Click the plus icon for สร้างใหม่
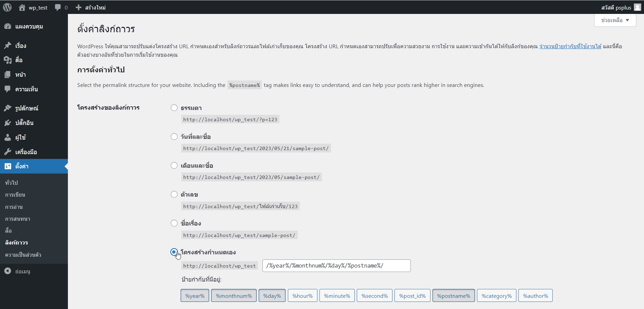Viewport: 644px width, 309px height. coord(78,7)
